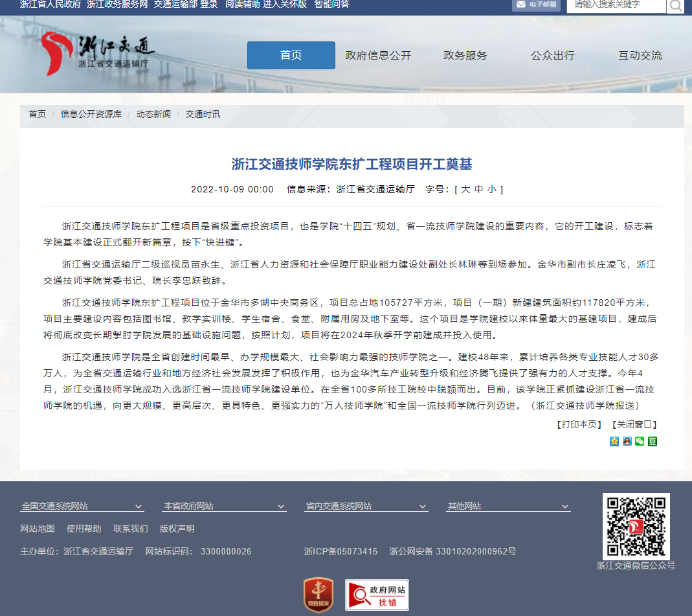Click breadcrumb 首页
The width and height of the screenshot is (692, 616).
37,115
